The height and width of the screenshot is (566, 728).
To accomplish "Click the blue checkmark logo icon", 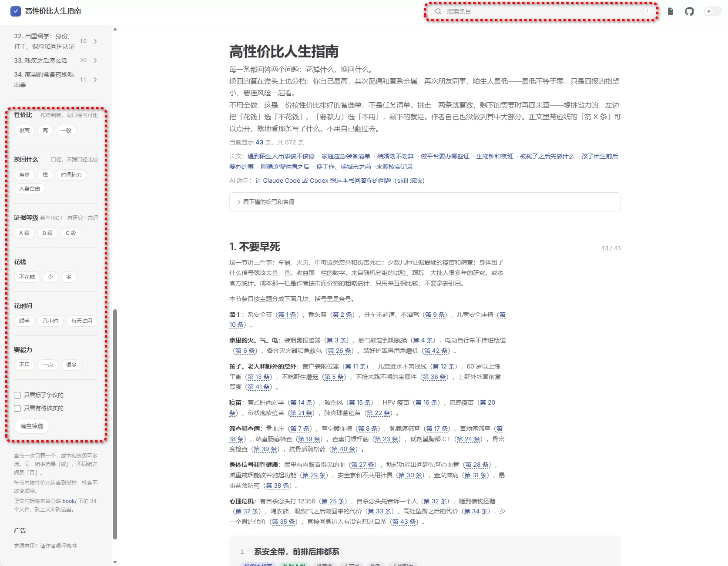I will pos(16,11).
